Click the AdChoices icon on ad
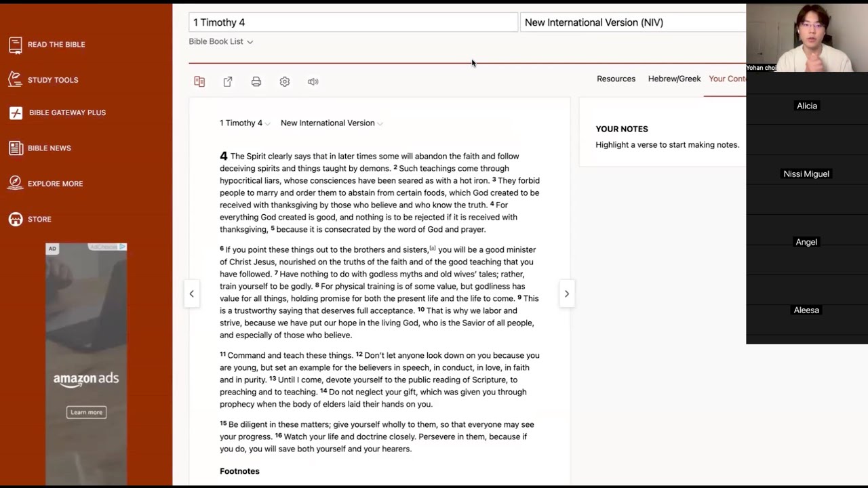Viewport: 868px width, 488px height. [x=122, y=247]
